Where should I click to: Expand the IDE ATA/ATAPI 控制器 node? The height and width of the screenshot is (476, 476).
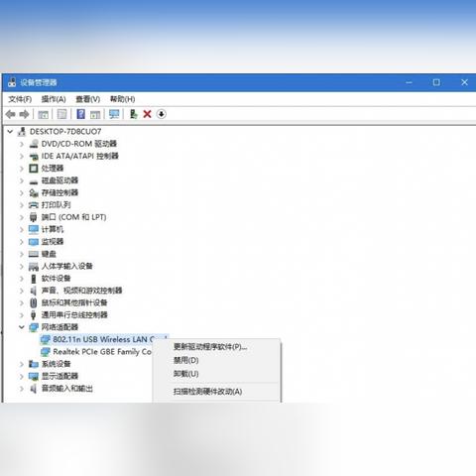[22, 156]
